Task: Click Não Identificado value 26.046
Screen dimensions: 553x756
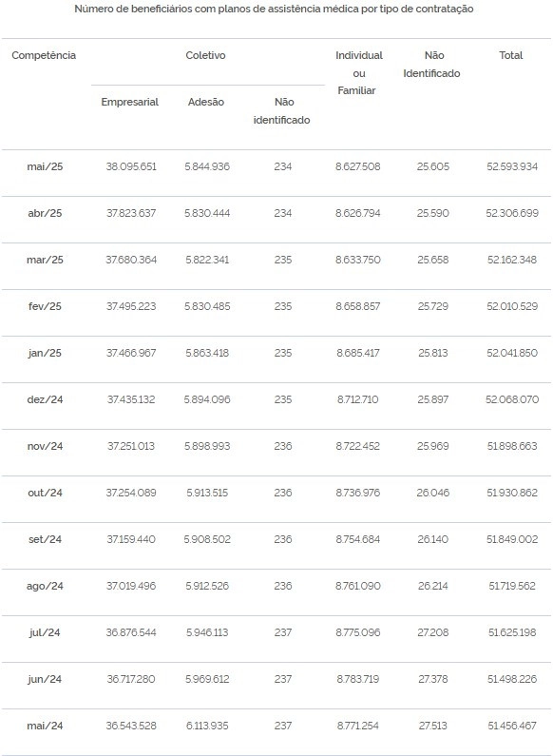Action: (433, 493)
